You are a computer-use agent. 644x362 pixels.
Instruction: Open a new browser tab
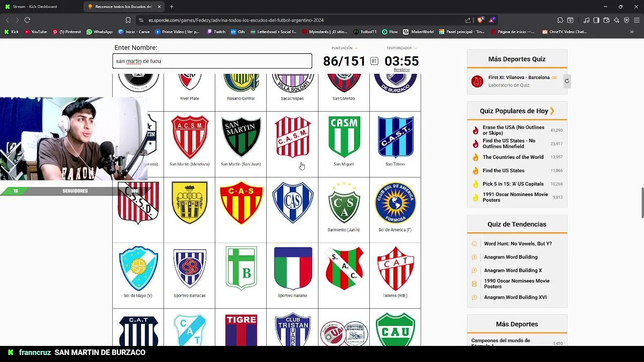pos(172,7)
